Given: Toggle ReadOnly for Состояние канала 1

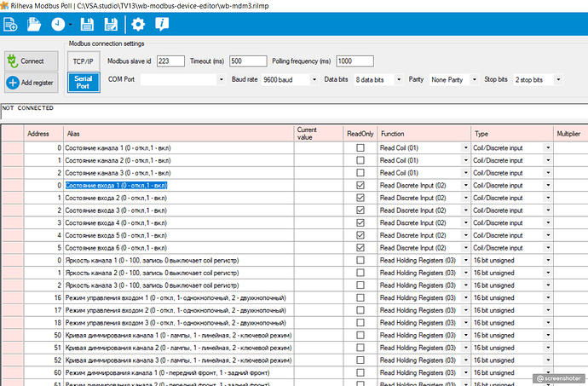Looking at the screenshot, I should [x=360, y=147].
